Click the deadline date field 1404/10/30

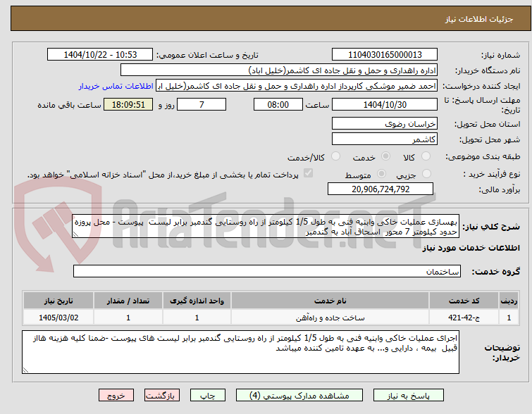tap(385, 104)
